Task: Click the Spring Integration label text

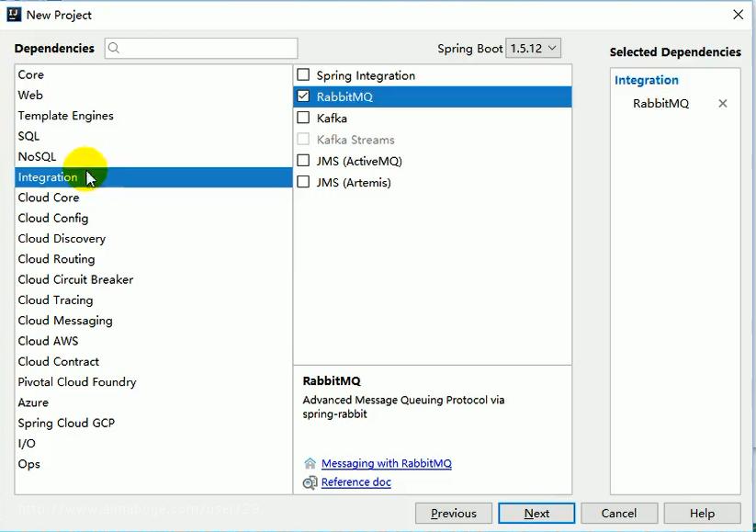Action: coord(366,75)
